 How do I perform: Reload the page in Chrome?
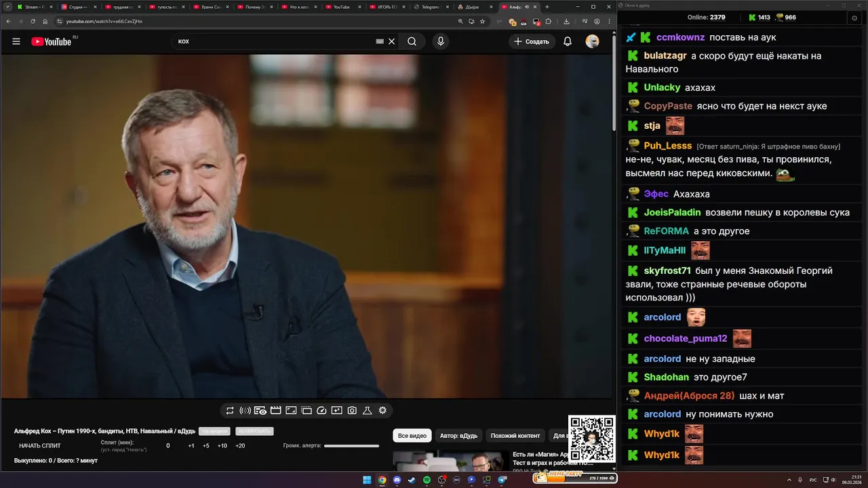[x=33, y=21]
